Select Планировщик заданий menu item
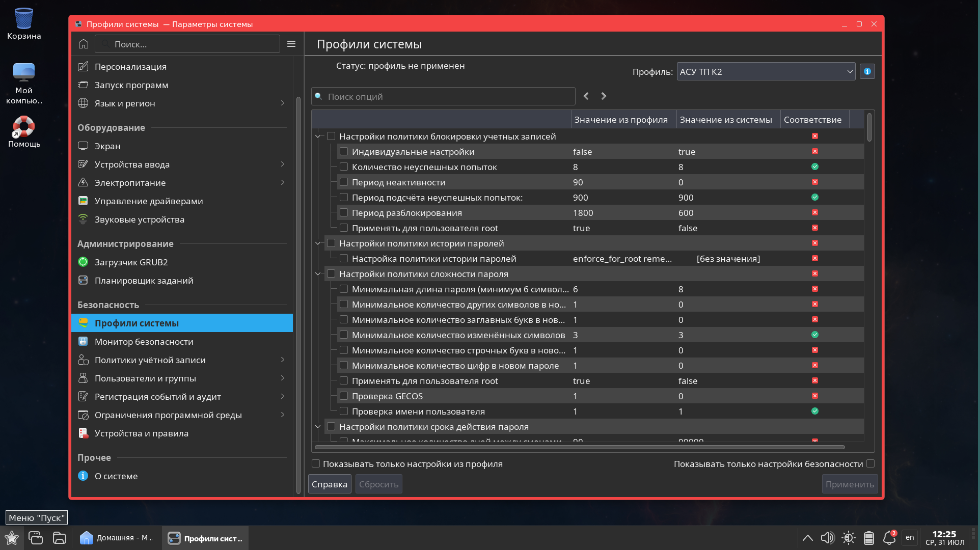Screen dimensions: 980x550 pyautogui.click(x=144, y=281)
